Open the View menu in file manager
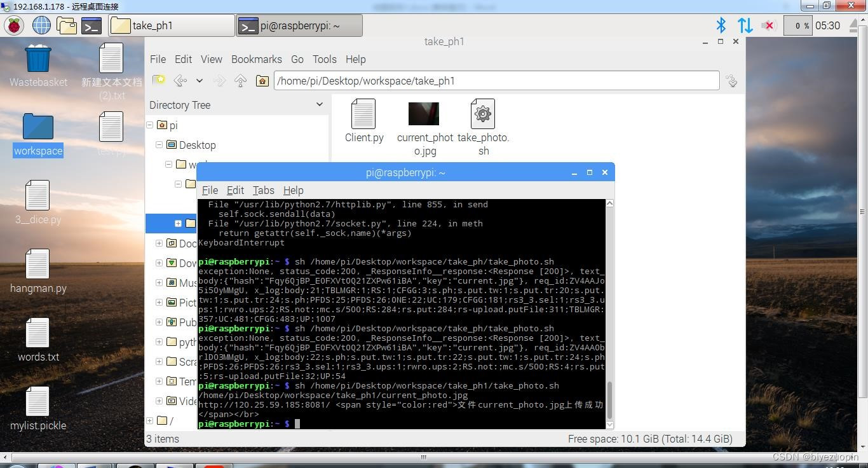Viewport: 868px width, 468px height. pos(212,59)
